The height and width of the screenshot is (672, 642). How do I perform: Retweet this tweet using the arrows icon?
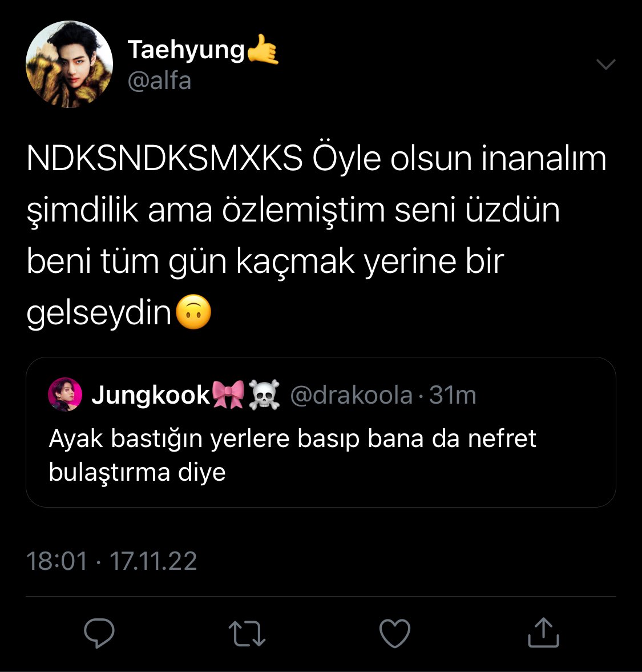point(247,633)
